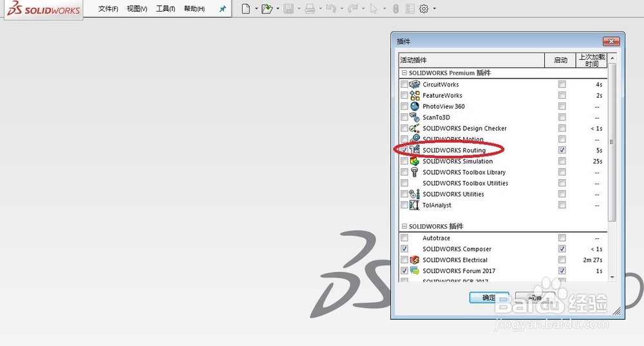Expand the Print dropdown arrow
The height and width of the screenshot is (346, 644).
point(320,8)
